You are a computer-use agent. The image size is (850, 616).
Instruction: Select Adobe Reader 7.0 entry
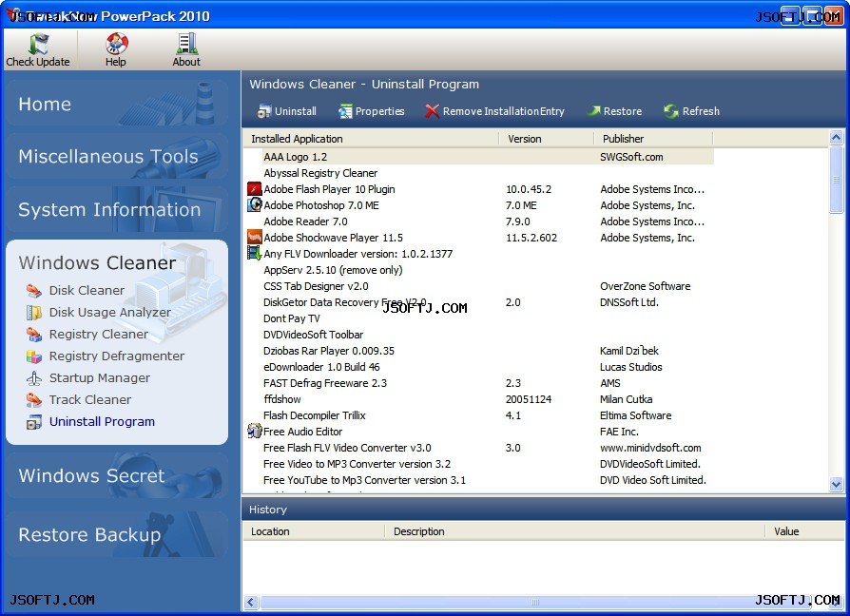pyautogui.click(x=305, y=221)
